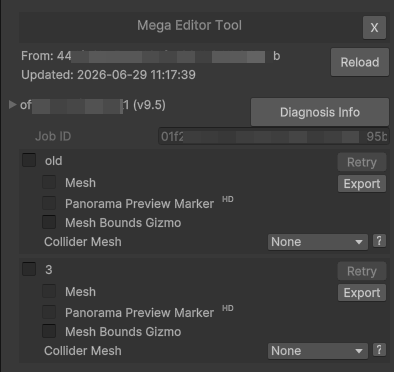Image resolution: width=394 pixels, height=372 pixels.
Task: Export the 'old' entry
Action: (x=362, y=184)
